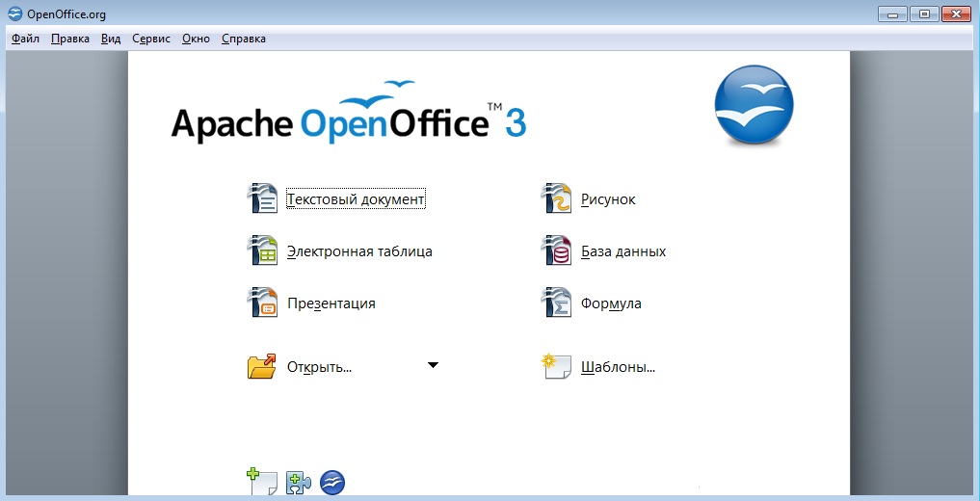Start a new Формула document
This screenshot has height=501, width=980.
point(610,303)
